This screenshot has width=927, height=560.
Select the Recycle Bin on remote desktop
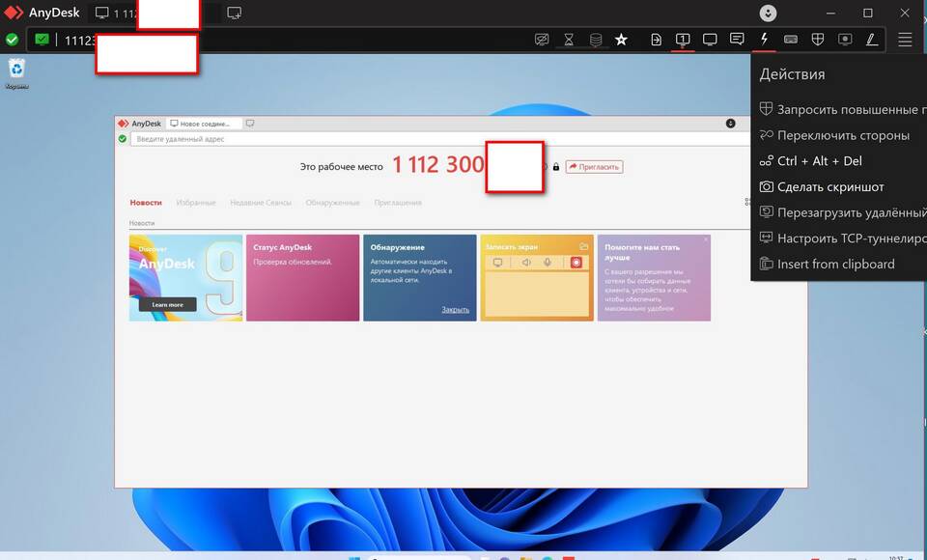16,73
